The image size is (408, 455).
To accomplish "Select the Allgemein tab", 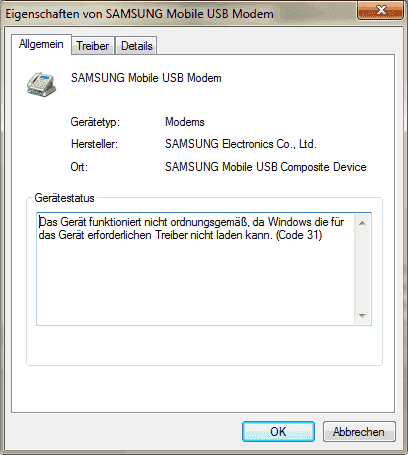I will pos(41,44).
